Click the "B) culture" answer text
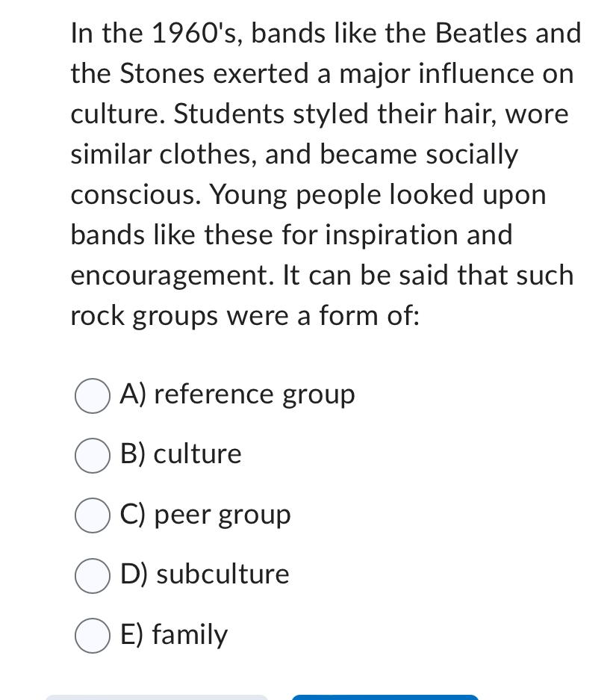The width and height of the screenshot is (613, 700). tap(181, 454)
